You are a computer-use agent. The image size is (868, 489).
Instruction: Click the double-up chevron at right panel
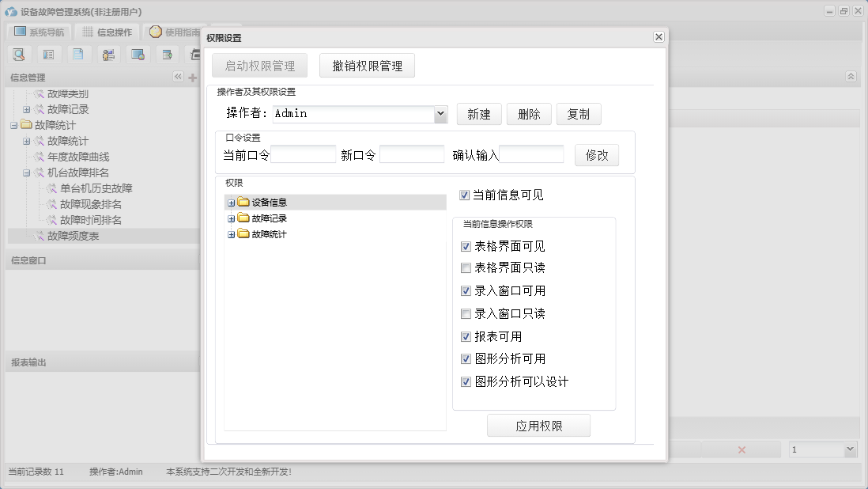[x=851, y=77]
